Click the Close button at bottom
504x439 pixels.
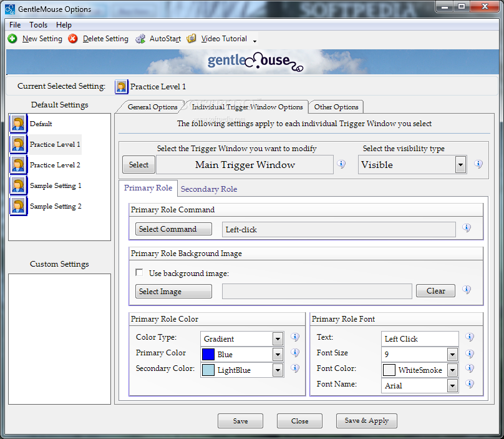point(299,421)
